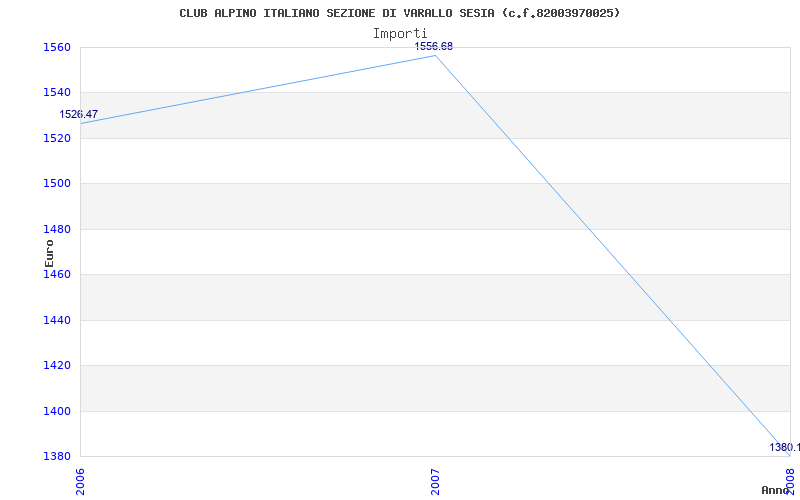The height and width of the screenshot is (500, 800).
Task: Select the 1556.68 data point label
Action: pyautogui.click(x=433, y=46)
